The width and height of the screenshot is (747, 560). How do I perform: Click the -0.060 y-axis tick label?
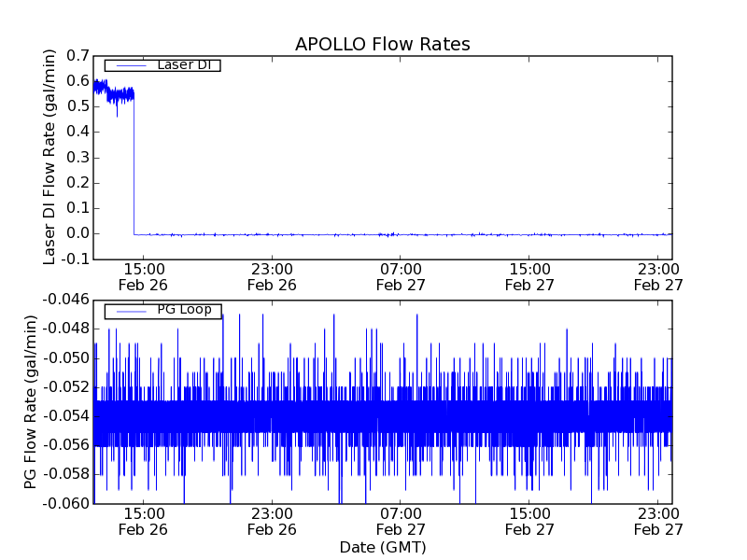pyautogui.click(x=65, y=504)
